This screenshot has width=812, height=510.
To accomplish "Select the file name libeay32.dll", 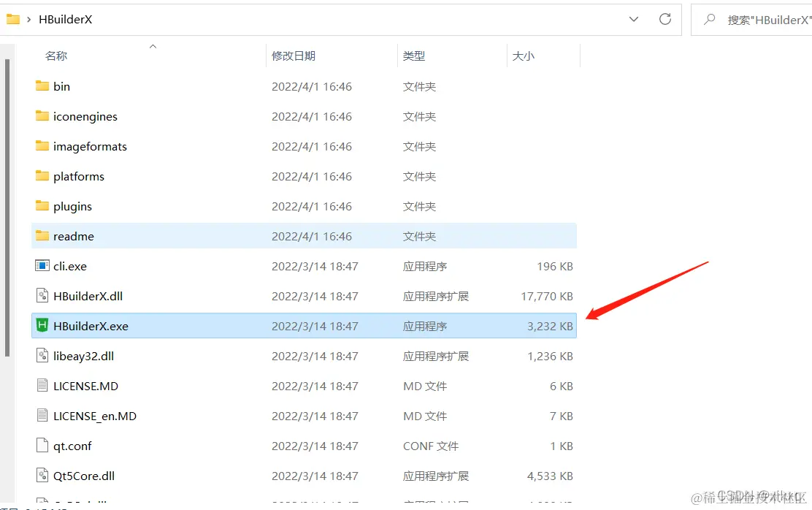I will click(x=83, y=356).
